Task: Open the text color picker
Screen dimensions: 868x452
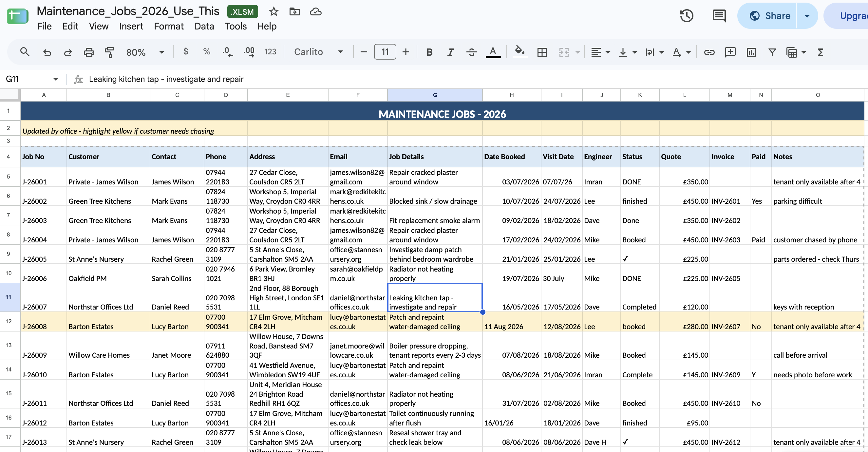Action: [x=493, y=52]
